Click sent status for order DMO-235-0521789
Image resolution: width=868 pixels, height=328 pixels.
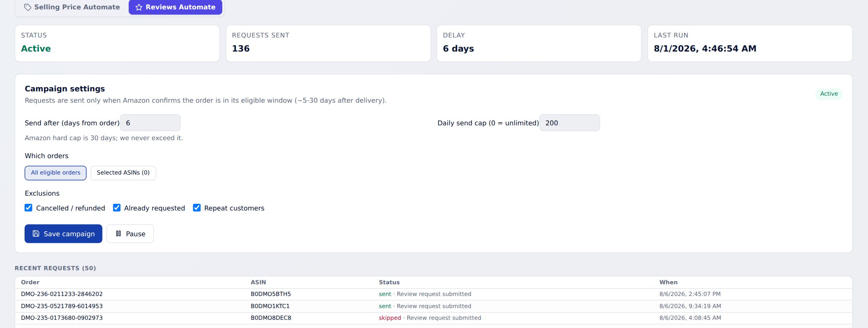pyautogui.click(x=385, y=306)
